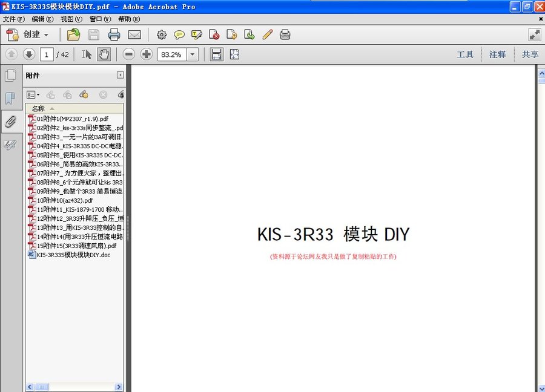This screenshot has width=545, height=392.
Task: Open the 注释 (Comment) pane
Action: (498, 54)
